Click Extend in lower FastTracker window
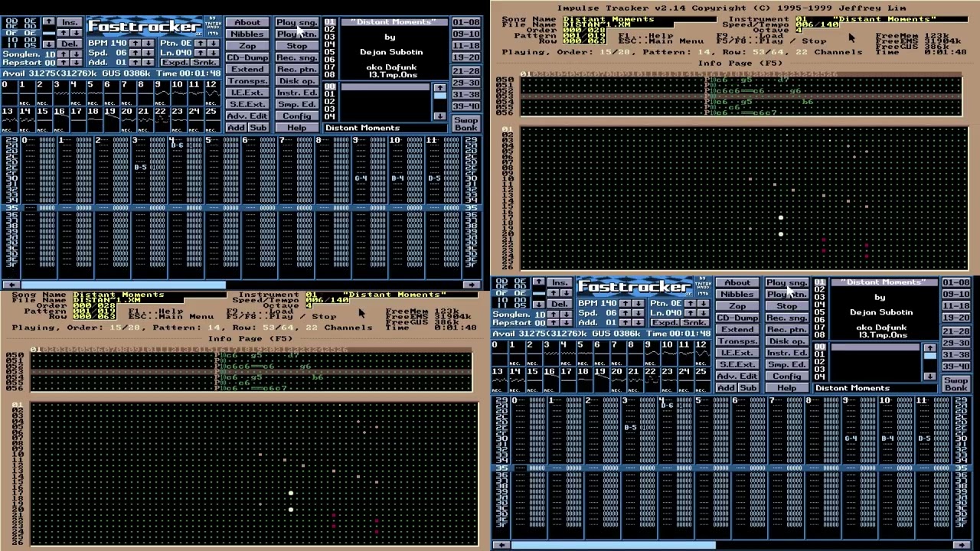The width and height of the screenshot is (980, 551). (x=737, y=329)
